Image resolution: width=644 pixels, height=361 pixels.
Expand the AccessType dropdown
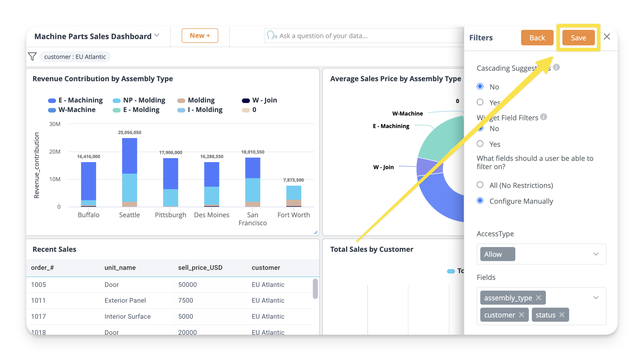(x=595, y=254)
